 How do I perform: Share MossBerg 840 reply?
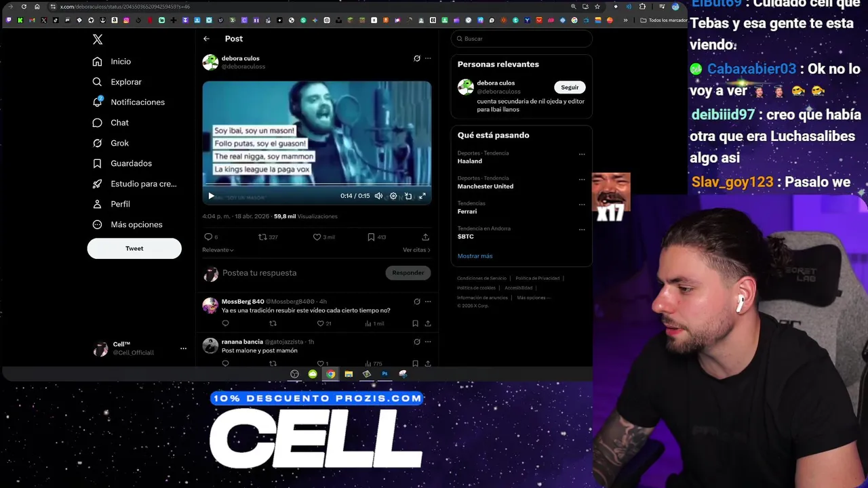tap(428, 324)
